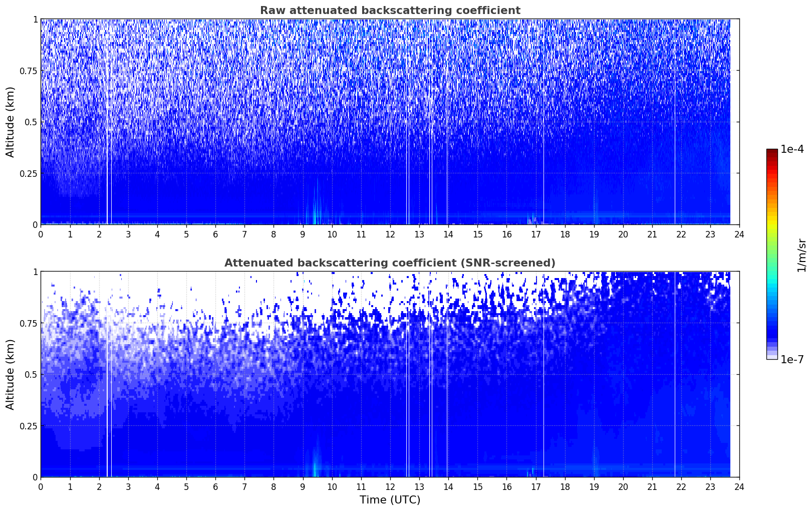Click hour 17 tick on the raw plot's time axis
Screen dimensions: 812x511
535,234
